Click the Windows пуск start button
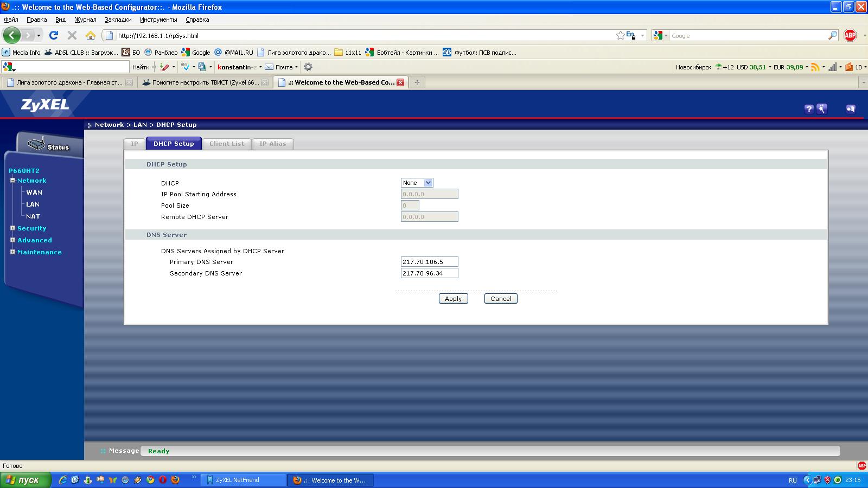Screen dimensions: 868x488 tap(25, 480)
